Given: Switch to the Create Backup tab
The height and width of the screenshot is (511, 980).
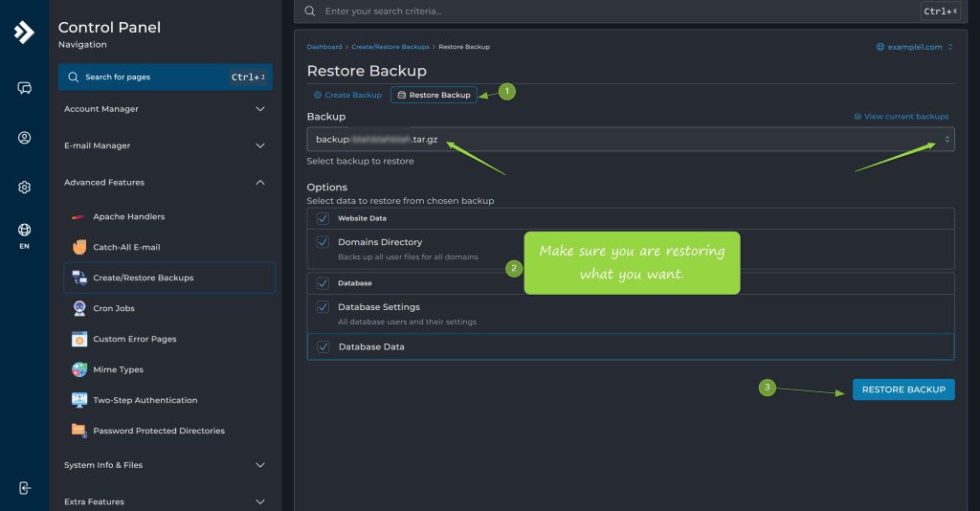Looking at the screenshot, I should click(347, 95).
